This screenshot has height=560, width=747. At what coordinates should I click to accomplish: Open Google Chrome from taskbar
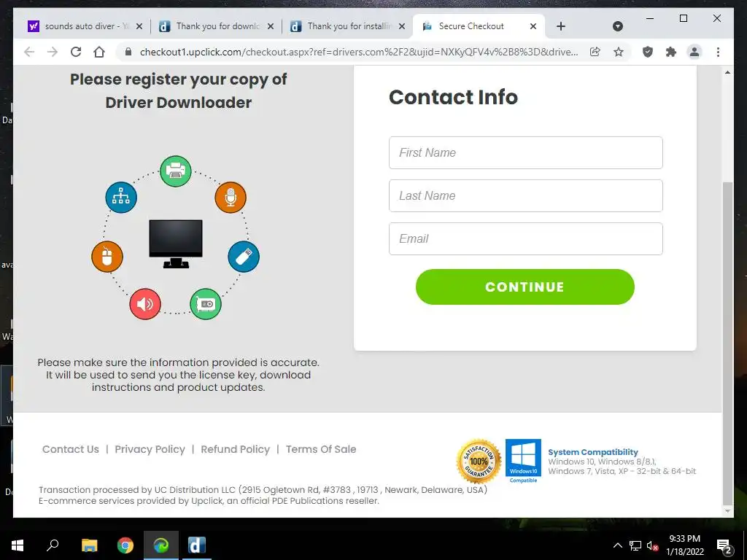125,545
